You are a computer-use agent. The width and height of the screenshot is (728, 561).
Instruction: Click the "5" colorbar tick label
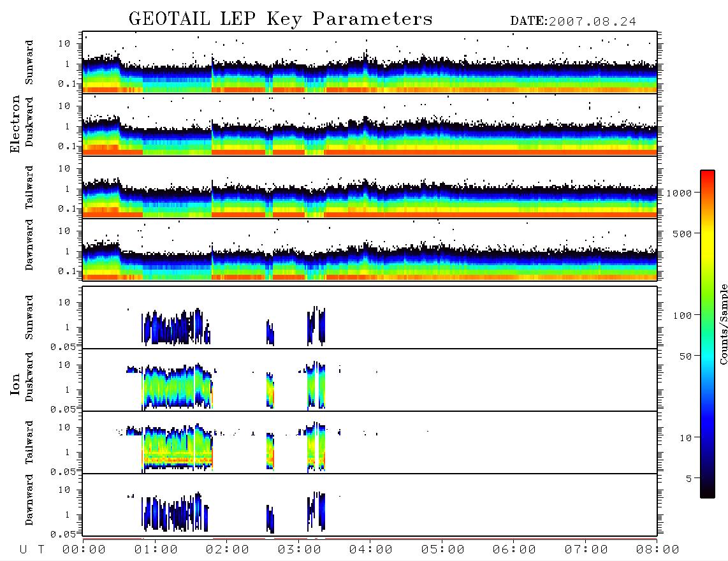(x=689, y=479)
